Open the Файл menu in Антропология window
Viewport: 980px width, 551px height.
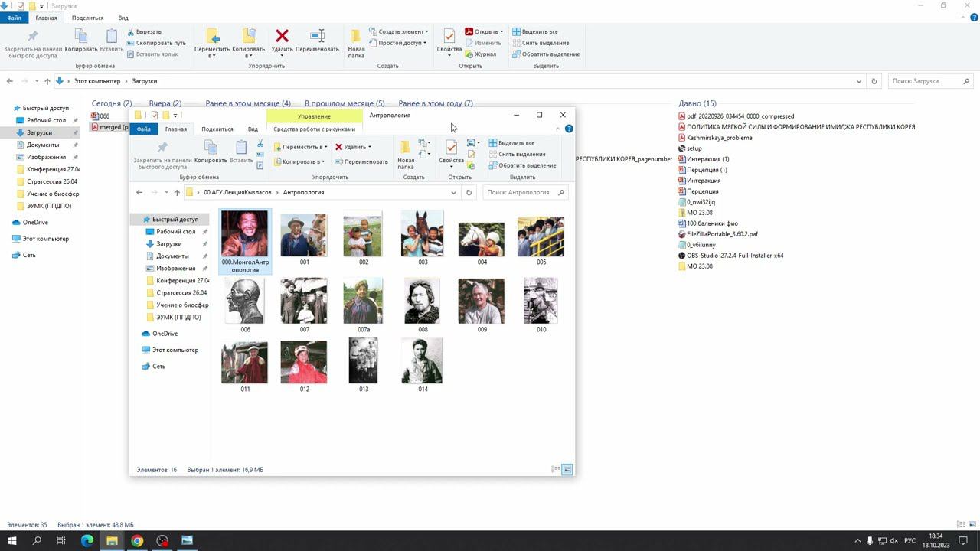coord(144,129)
